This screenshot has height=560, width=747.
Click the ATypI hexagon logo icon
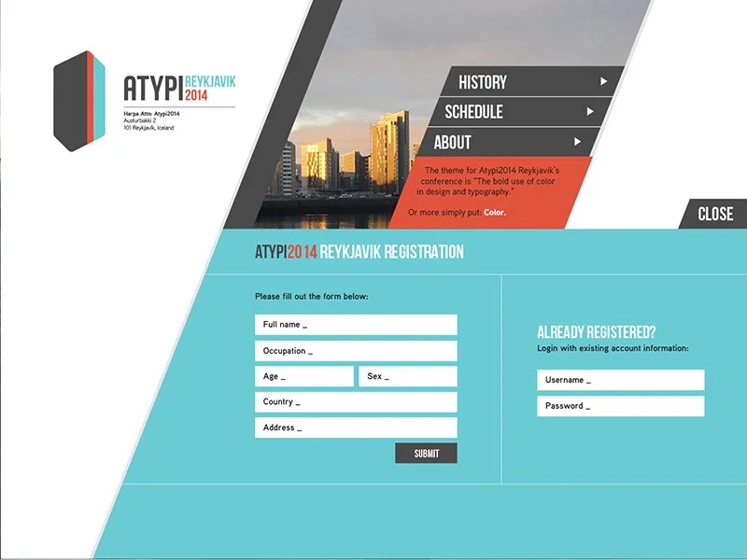79,101
